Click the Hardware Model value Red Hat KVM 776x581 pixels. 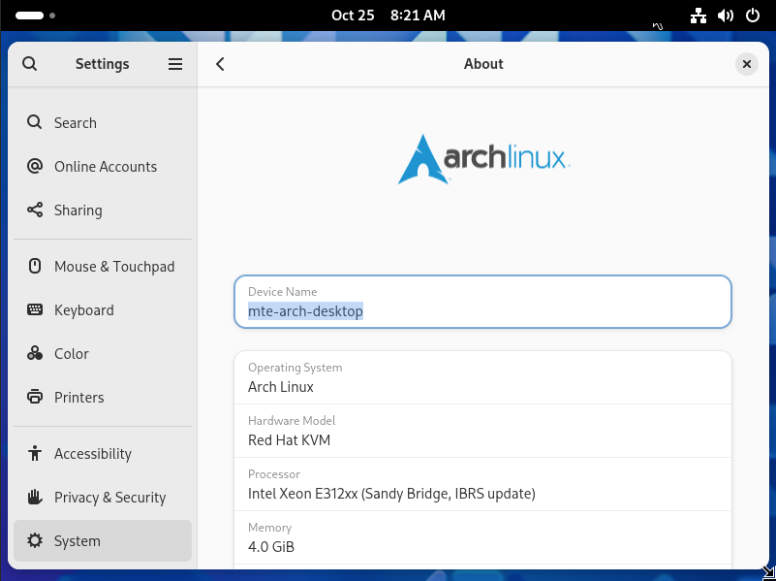(289, 440)
